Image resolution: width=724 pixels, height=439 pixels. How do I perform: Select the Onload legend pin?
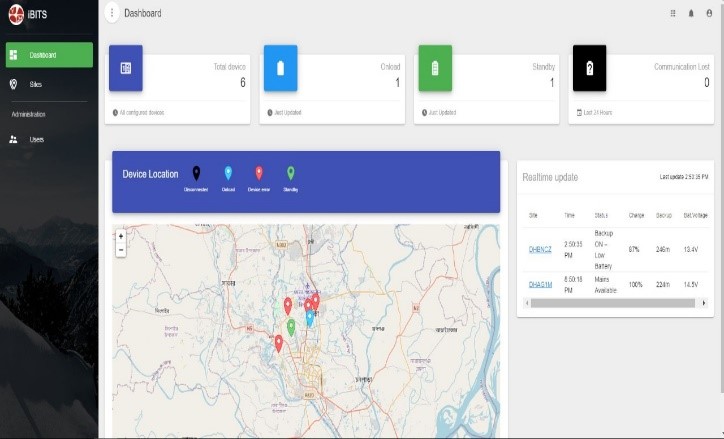228,174
